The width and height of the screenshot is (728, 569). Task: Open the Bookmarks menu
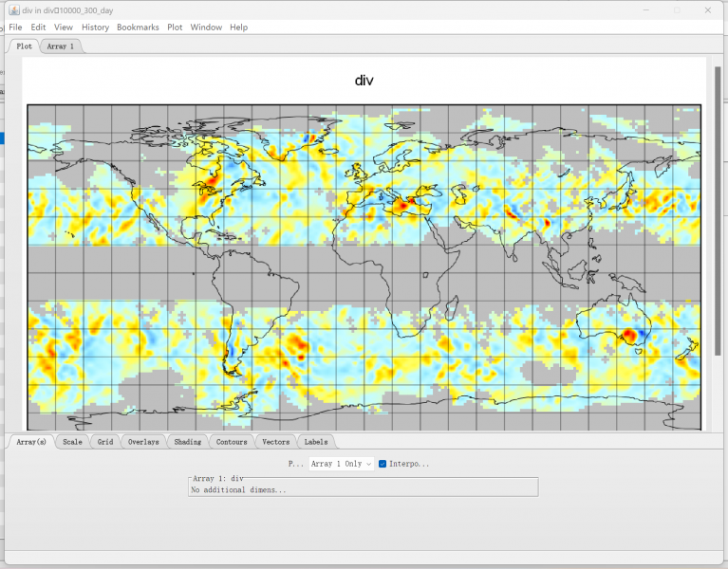(x=139, y=28)
